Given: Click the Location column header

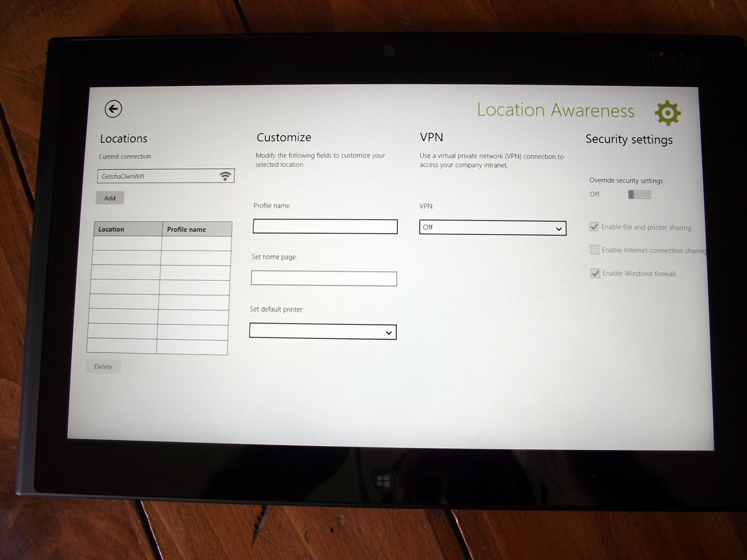Looking at the screenshot, I should point(128,229).
